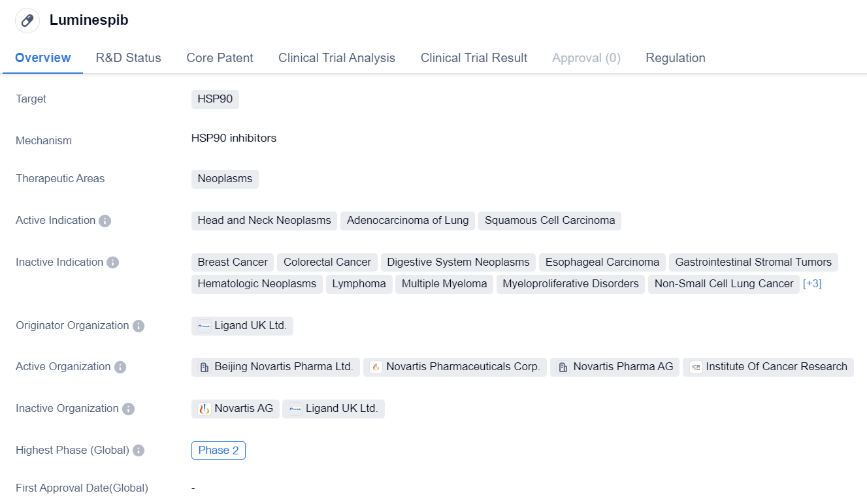Expand the [+3] more inactive indications
The image size is (867, 504).
pyautogui.click(x=812, y=283)
